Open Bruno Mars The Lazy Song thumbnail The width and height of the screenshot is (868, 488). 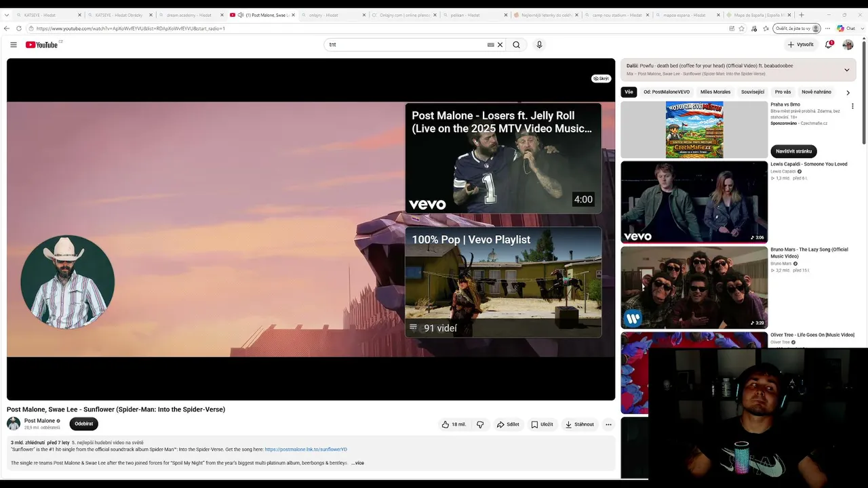tap(694, 287)
